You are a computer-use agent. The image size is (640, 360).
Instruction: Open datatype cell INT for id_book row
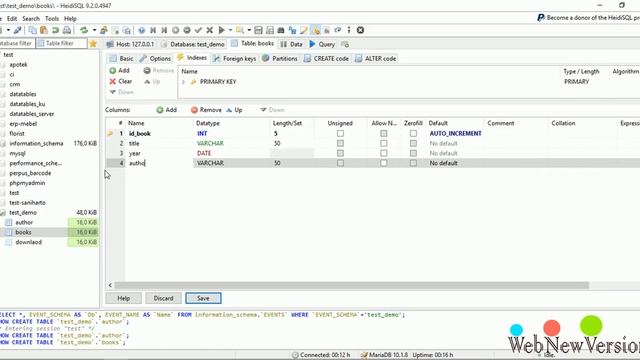231,133
